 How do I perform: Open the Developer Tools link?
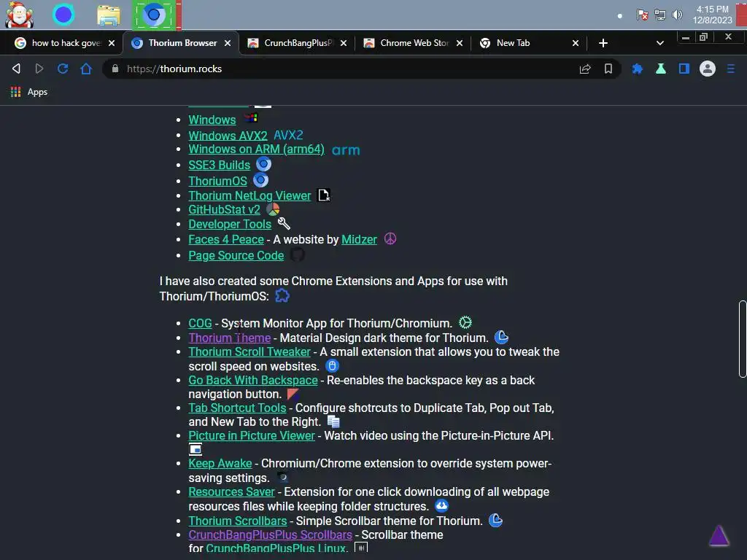[230, 225]
